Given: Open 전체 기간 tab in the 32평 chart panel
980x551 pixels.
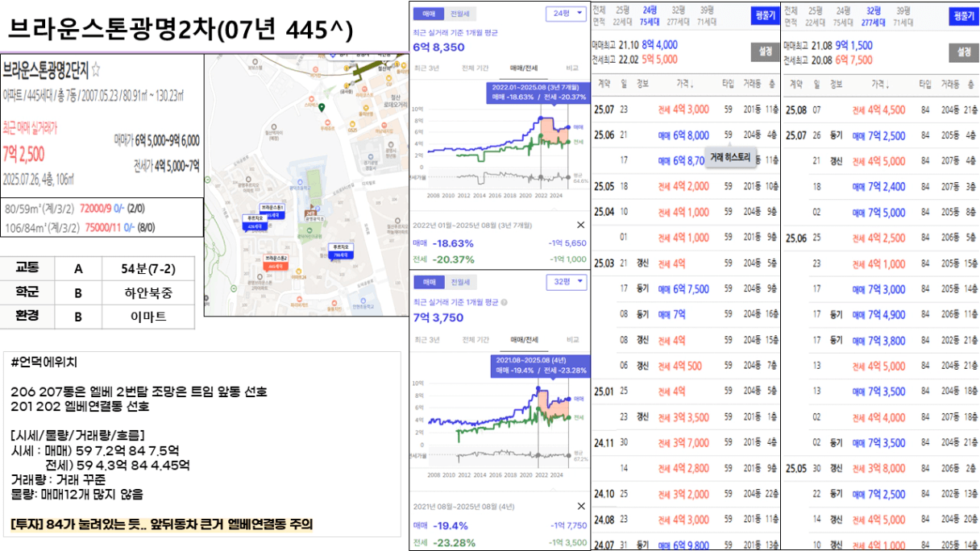Looking at the screenshot, I should pos(475,340).
